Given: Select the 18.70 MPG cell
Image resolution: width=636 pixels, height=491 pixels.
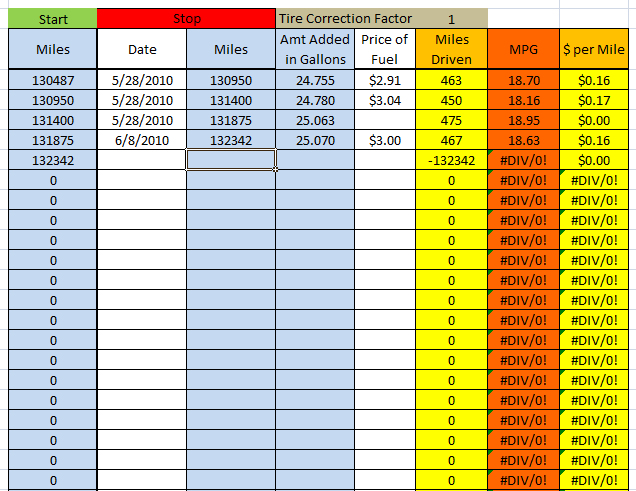Looking at the screenshot, I should click(x=523, y=80).
